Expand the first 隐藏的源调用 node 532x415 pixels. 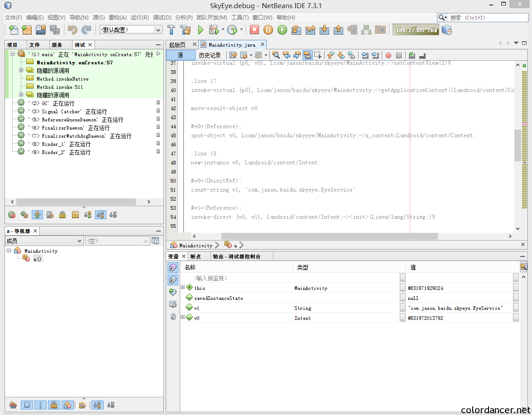pos(21,70)
